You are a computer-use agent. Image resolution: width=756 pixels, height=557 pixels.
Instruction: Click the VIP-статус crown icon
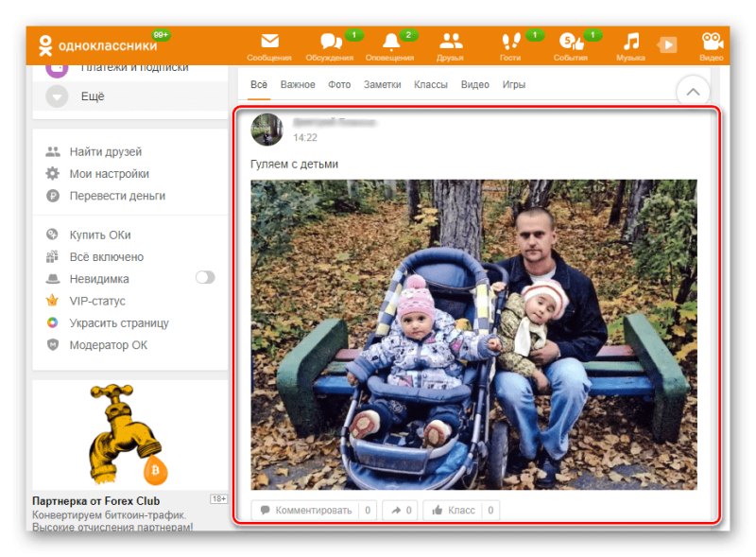coord(52,301)
